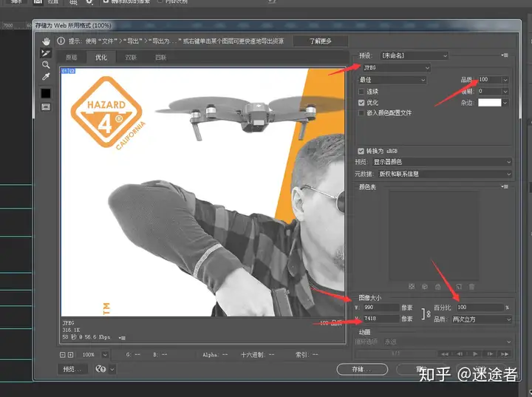Click the optimized image preview
This screenshot has height=397, width=532.
pos(202,192)
